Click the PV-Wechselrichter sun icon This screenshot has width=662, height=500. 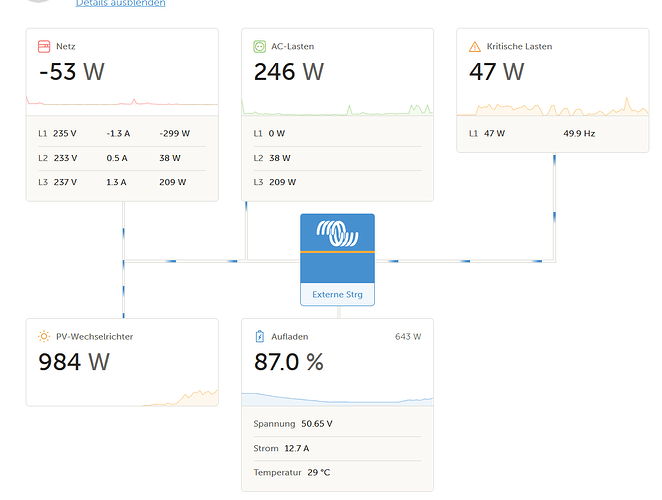pos(44,337)
